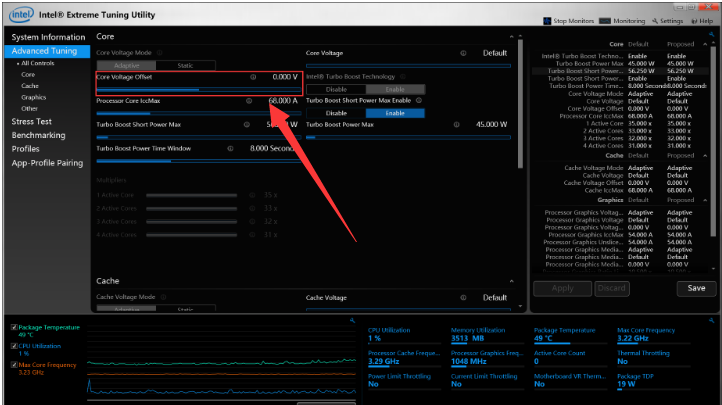
Task: Toggle the CPU Utilization graph checkbox
Action: pos(14,346)
